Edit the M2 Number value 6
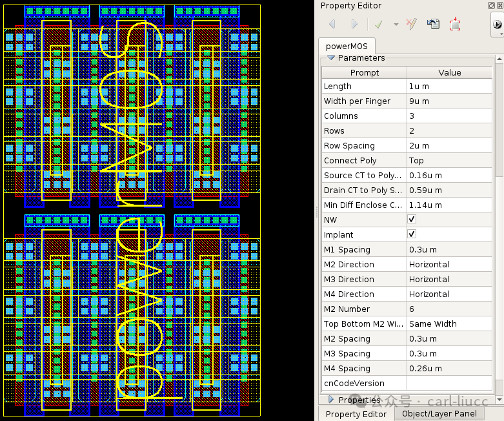Viewport: 504px width, 421px height. 449,309
